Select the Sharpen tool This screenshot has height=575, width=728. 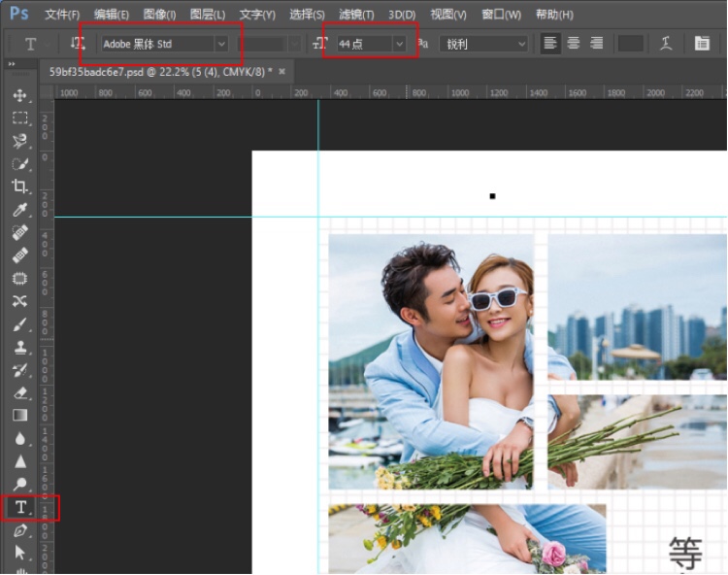click(x=19, y=460)
